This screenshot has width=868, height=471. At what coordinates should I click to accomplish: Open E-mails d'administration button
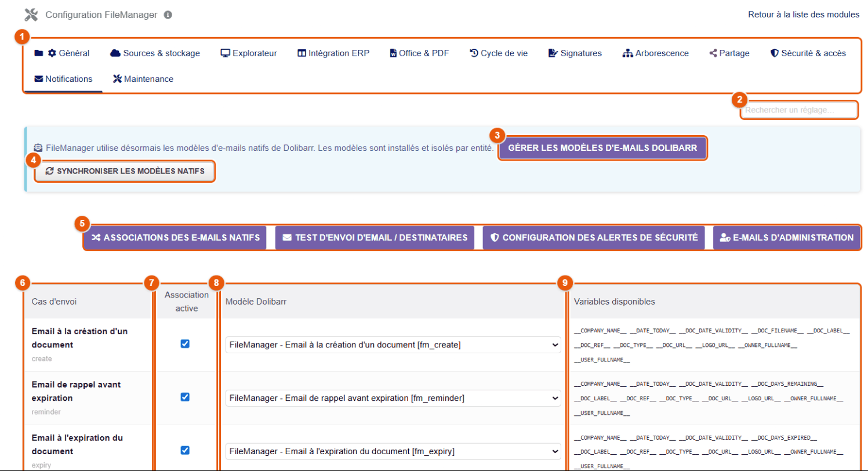click(x=786, y=238)
